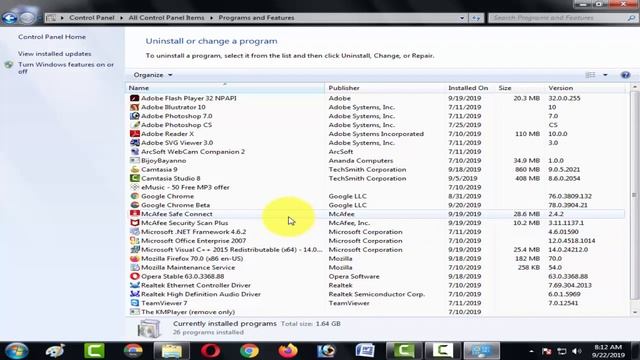Image resolution: width=640 pixels, height=360 pixels.
Task: Click the Search Programs and Features box
Action: tap(562, 18)
